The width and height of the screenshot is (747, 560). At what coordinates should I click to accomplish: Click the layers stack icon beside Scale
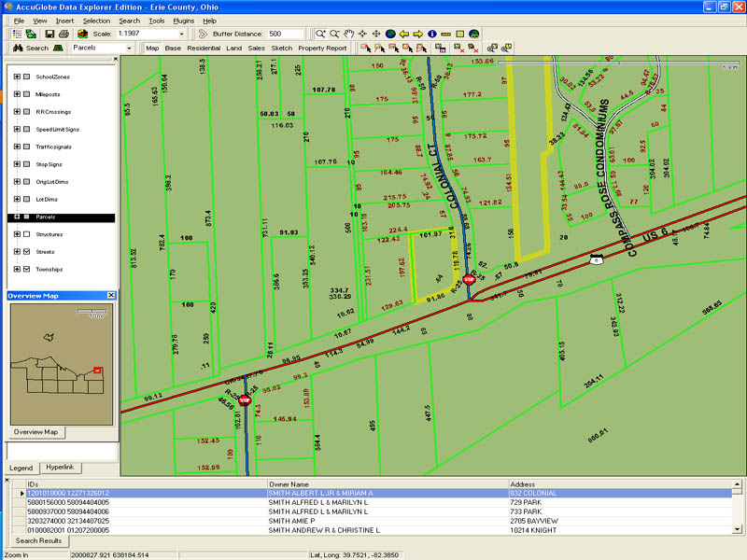[82, 34]
